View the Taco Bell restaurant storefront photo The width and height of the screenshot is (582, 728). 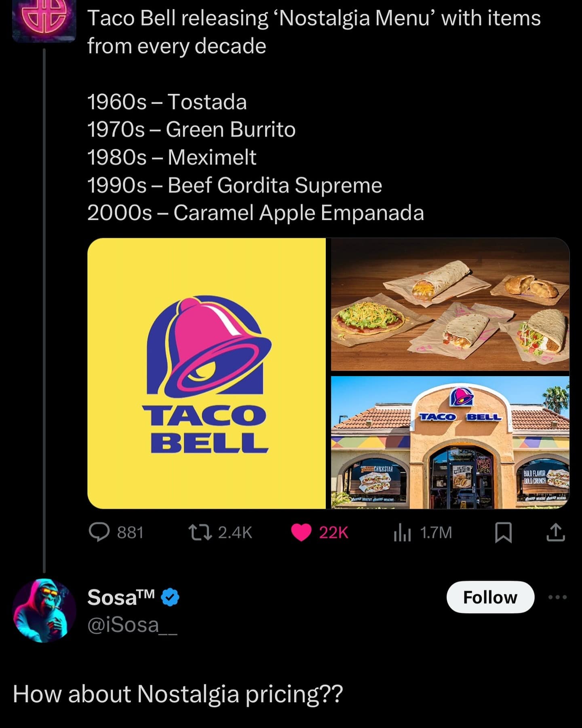point(450,442)
